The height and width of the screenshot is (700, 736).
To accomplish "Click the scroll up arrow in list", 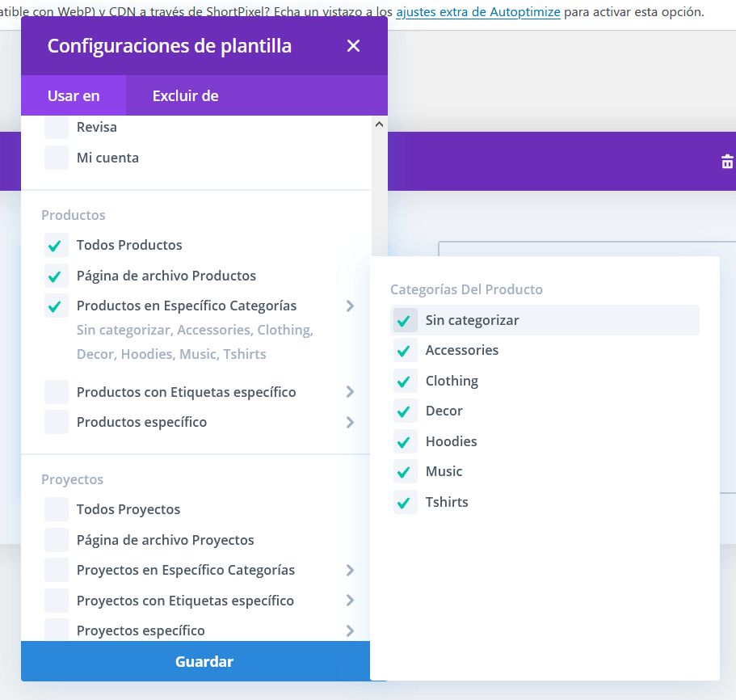I will (x=379, y=124).
